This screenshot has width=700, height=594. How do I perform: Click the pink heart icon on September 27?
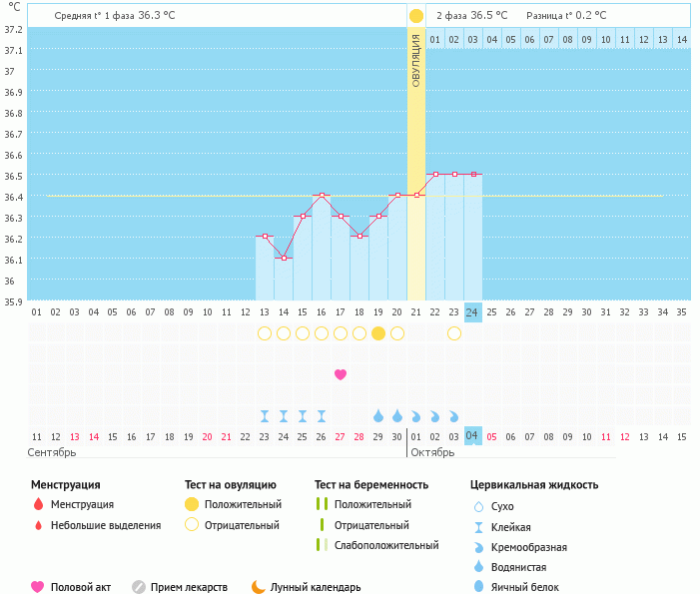coord(341,374)
